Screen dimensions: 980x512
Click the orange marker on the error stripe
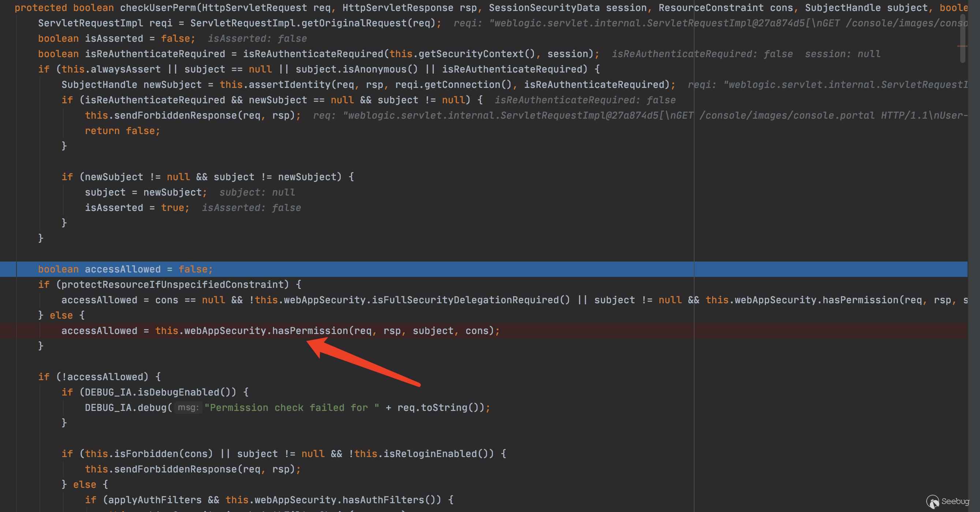[x=962, y=46]
